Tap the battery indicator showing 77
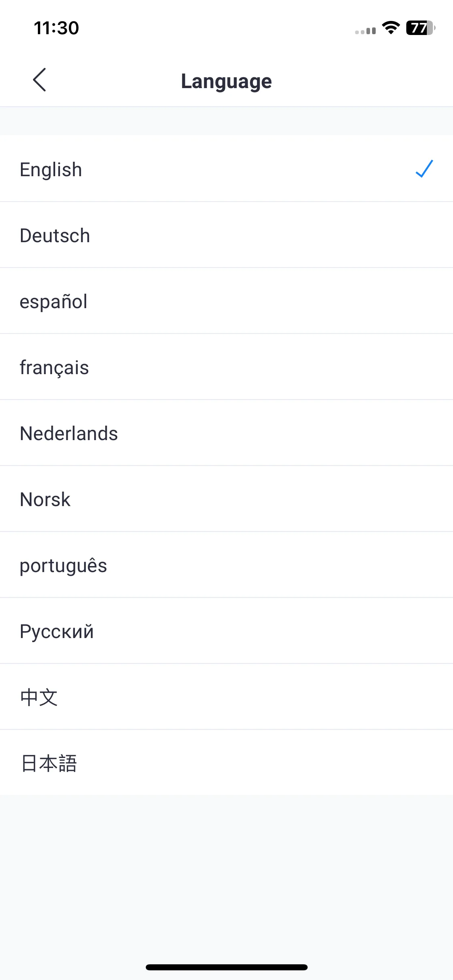 coord(421,28)
